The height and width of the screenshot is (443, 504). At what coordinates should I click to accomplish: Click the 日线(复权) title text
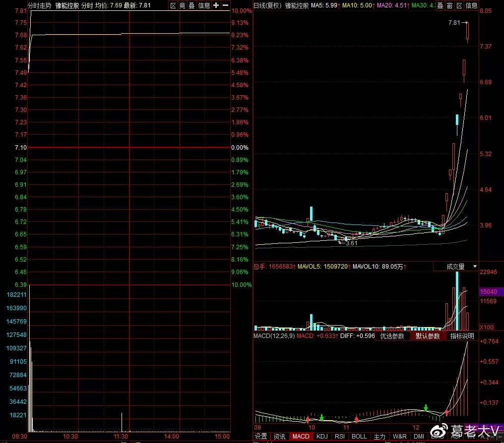coord(268,5)
